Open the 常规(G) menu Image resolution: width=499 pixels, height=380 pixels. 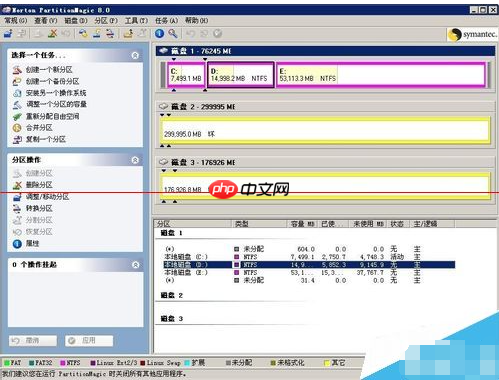(15, 21)
